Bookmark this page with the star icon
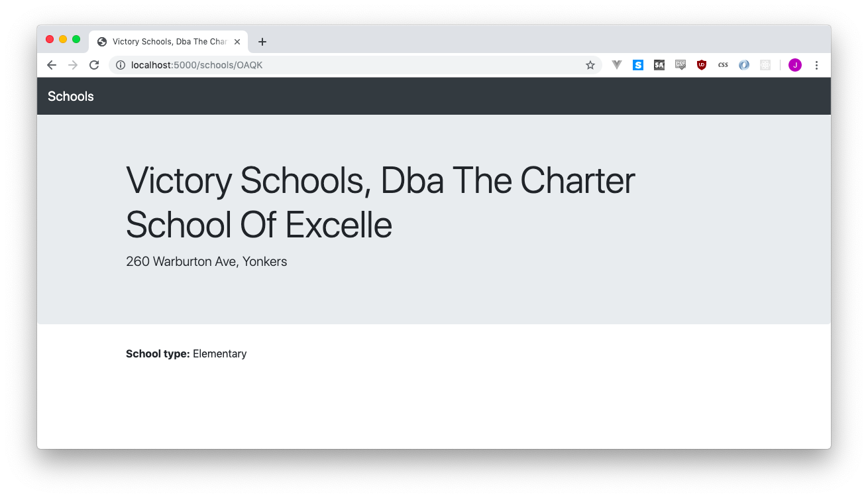This screenshot has width=868, height=498. (x=590, y=65)
